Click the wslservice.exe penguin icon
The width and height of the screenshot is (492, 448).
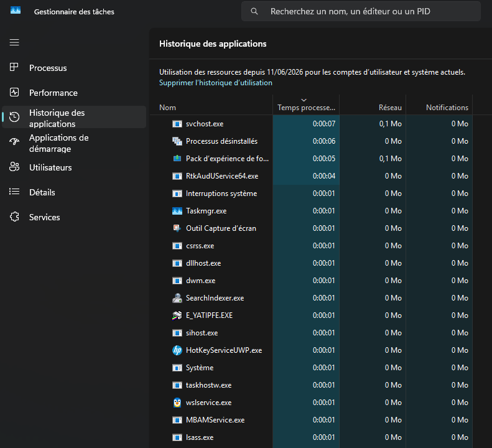[x=177, y=403]
